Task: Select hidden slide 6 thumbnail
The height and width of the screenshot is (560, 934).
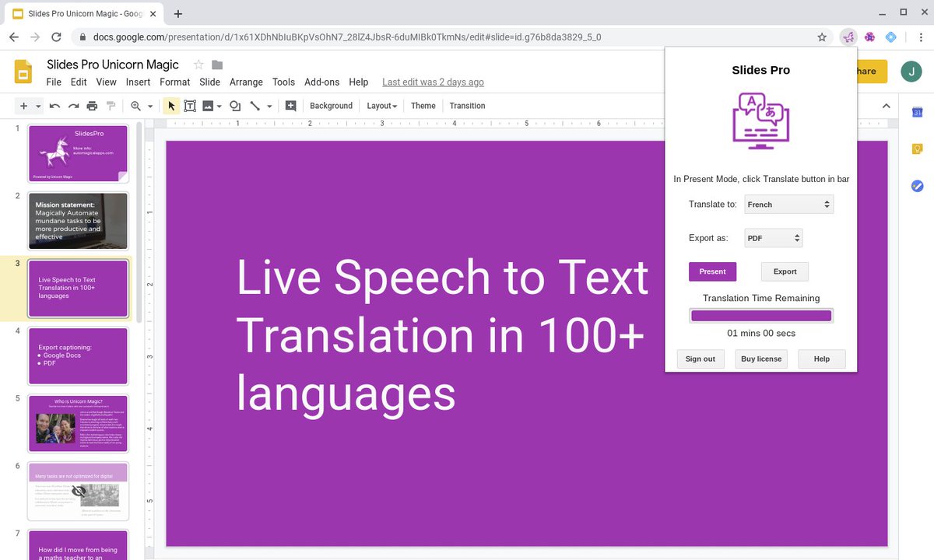Action: [x=78, y=491]
